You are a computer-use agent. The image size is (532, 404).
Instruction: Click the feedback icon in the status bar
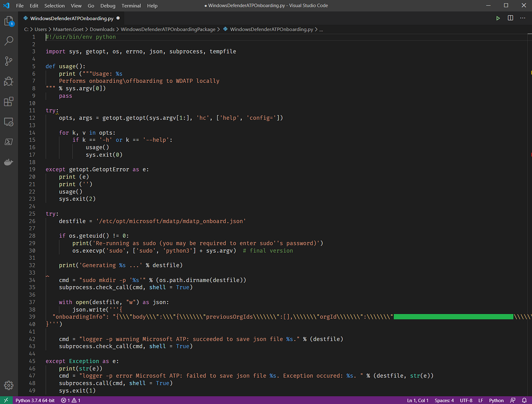coord(513,400)
